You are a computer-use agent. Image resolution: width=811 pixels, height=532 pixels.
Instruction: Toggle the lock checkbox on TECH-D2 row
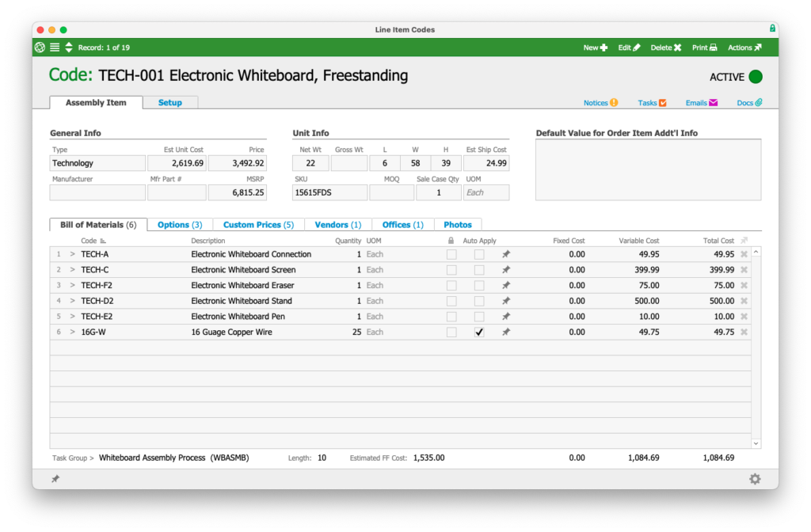(x=451, y=301)
